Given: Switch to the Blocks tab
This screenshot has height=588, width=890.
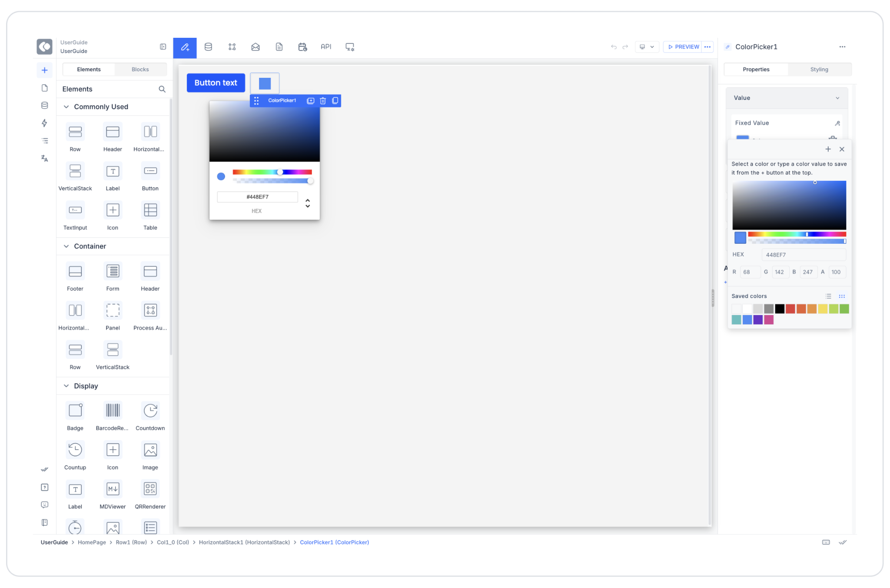Looking at the screenshot, I should coord(140,70).
